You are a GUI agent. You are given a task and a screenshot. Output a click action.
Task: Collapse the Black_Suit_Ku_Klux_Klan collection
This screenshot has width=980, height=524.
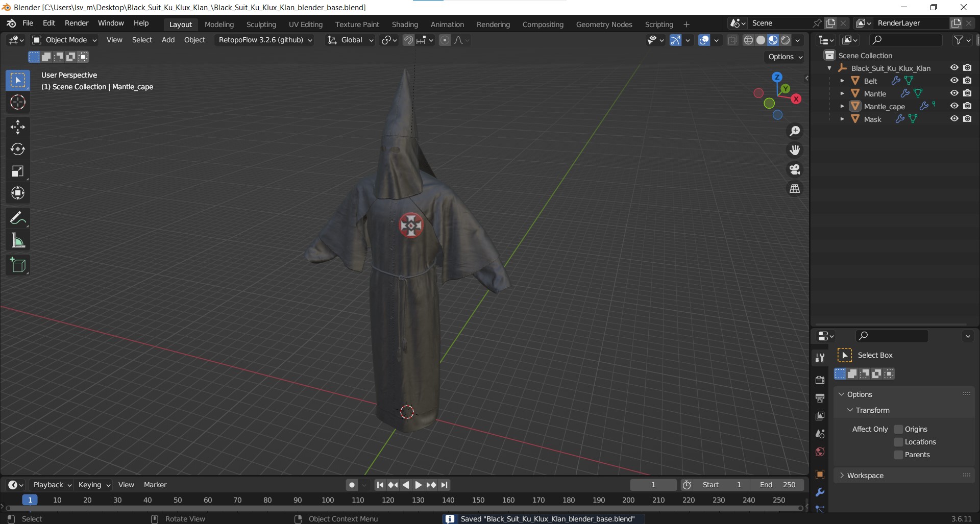click(829, 68)
